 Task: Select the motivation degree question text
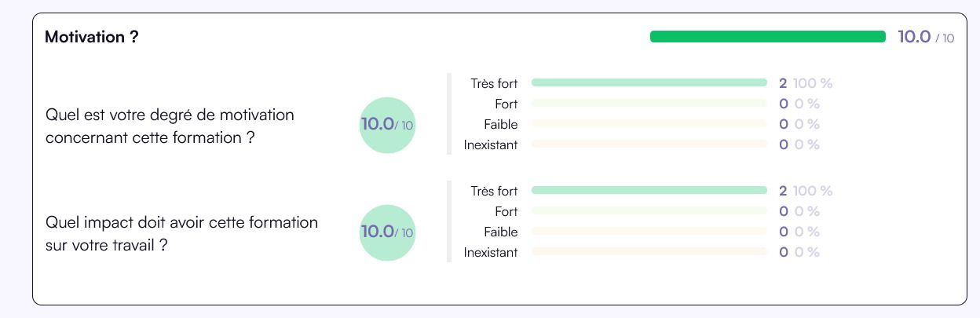pyautogui.click(x=170, y=126)
